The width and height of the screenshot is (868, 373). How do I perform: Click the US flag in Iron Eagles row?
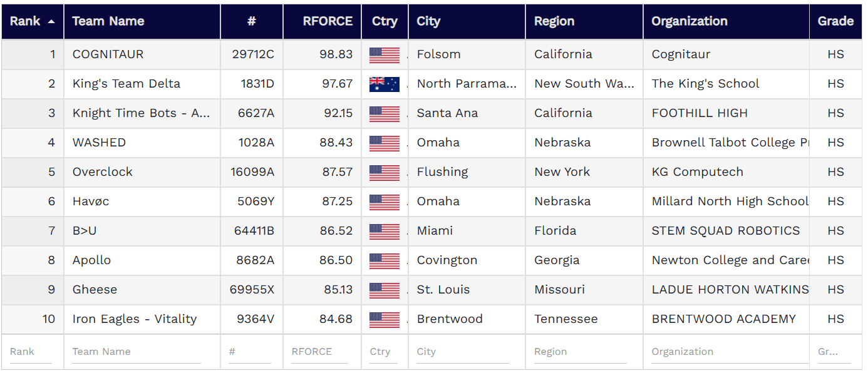384,319
